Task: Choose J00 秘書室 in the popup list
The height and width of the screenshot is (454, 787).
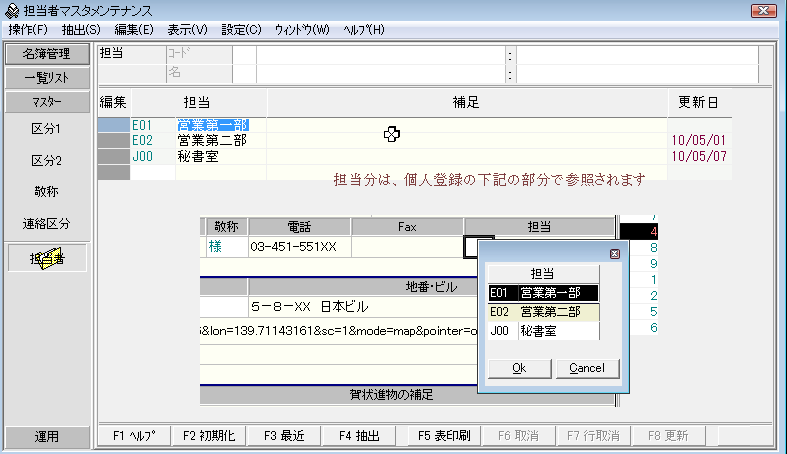Action: click(x=544, y=331)
